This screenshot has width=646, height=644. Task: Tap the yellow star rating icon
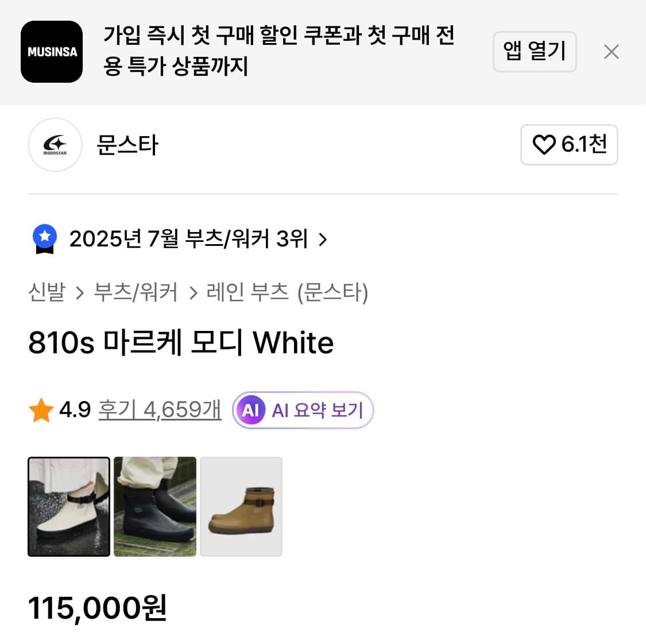click(x=40, y=410)
